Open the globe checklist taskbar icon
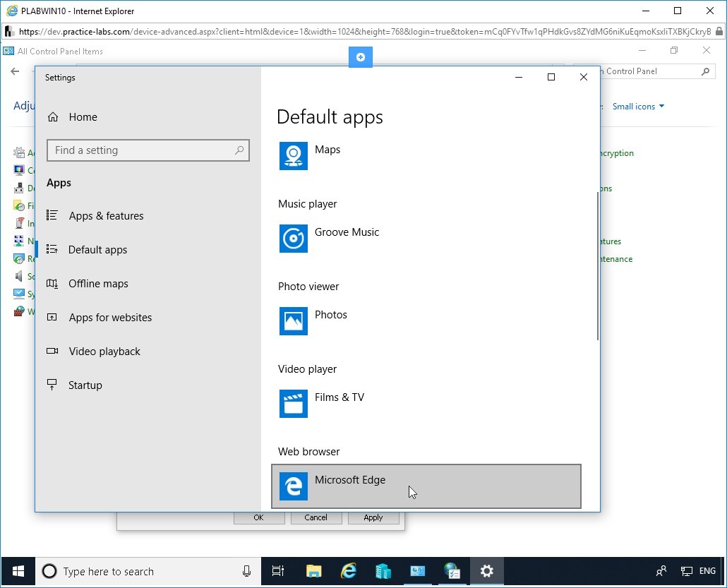 coord(452,571)
